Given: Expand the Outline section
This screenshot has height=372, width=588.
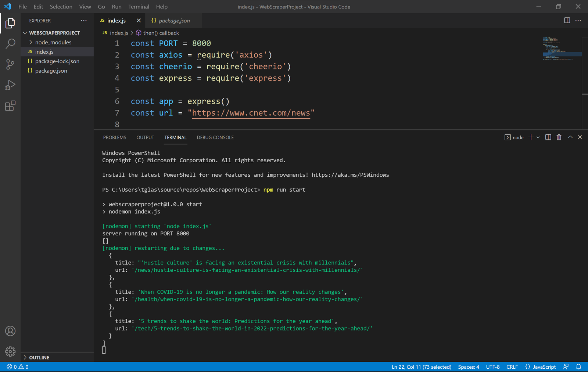Looking at the screenshot, I should point(39,357).
